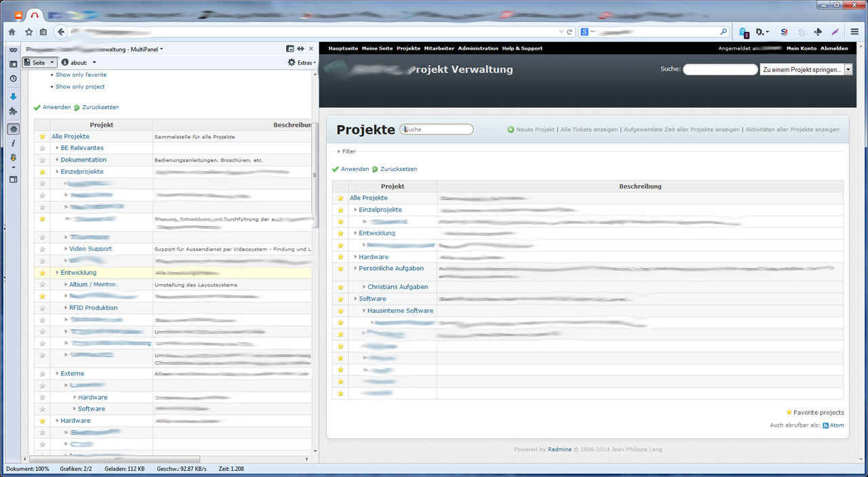Click the reload icon in address bar
This screenshot has width=868, height=477.
(x=570, y=32)
